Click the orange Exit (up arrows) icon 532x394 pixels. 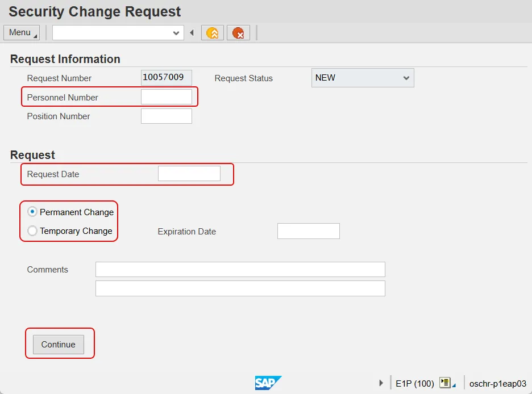[x=213, y=33]
